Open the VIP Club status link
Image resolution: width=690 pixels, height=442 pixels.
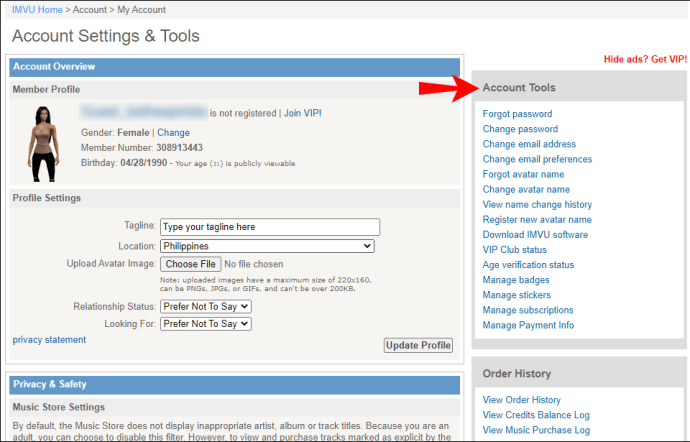(x=514, y=250)
